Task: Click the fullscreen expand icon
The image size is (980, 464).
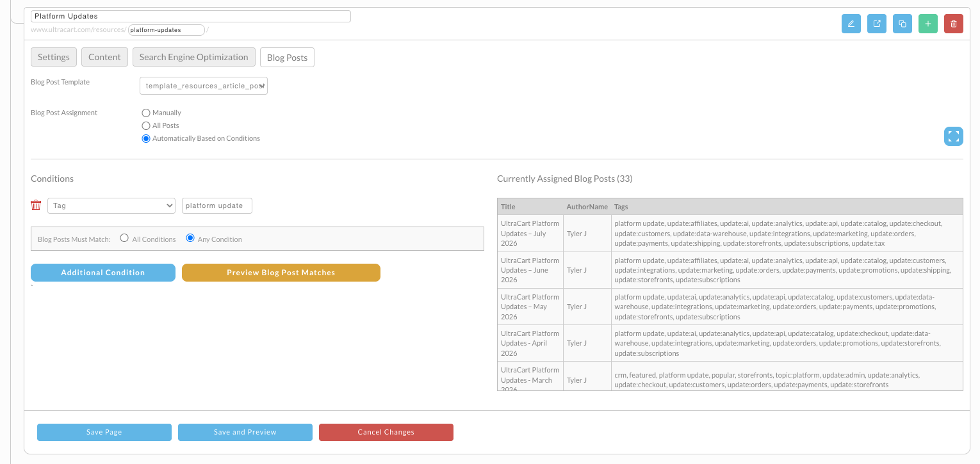Action: coord(954,136)
